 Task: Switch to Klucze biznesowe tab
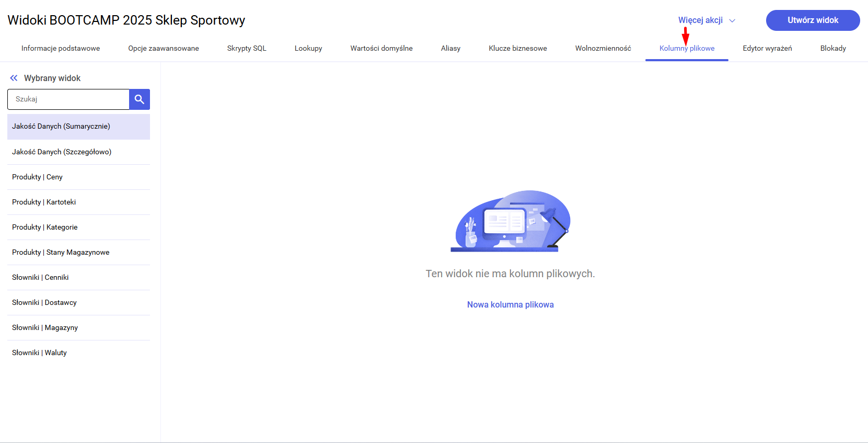518,48
